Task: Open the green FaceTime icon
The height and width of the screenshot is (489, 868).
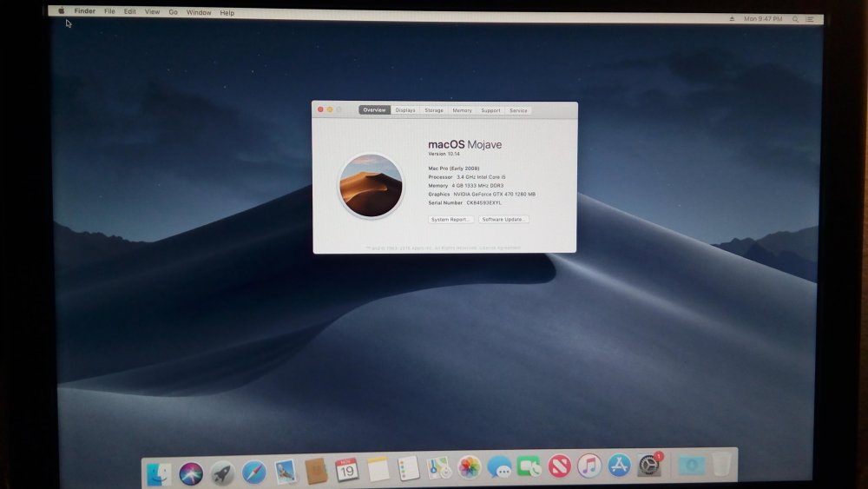Action: [529, 466]
